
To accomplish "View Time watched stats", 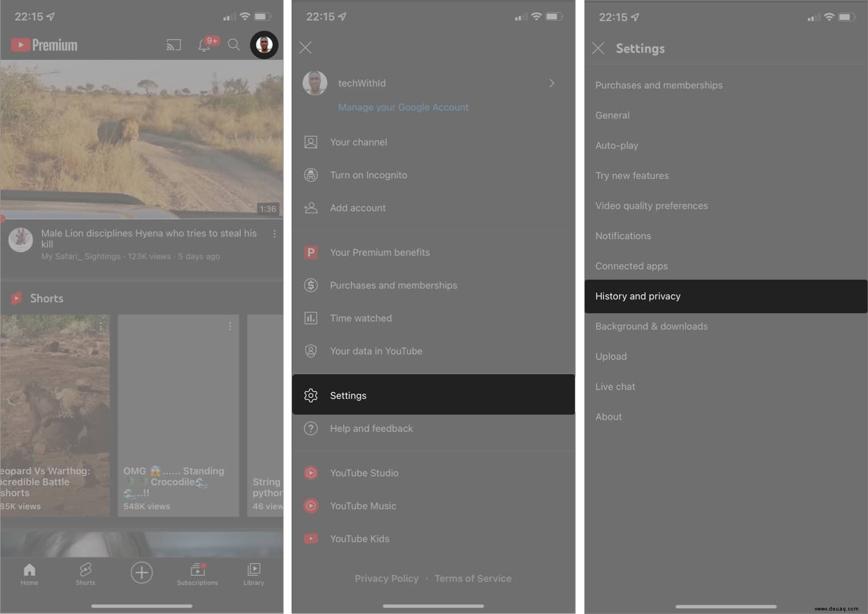I will pyautogui.click(x=433, y=318).
